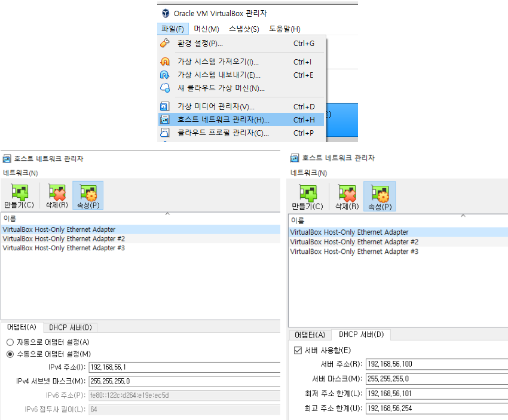Viewport: 508px width, 420px height.
Task: Choose 환경 설정(P)... menu entry
Action: pyautogui.click(x=241, y=44)
